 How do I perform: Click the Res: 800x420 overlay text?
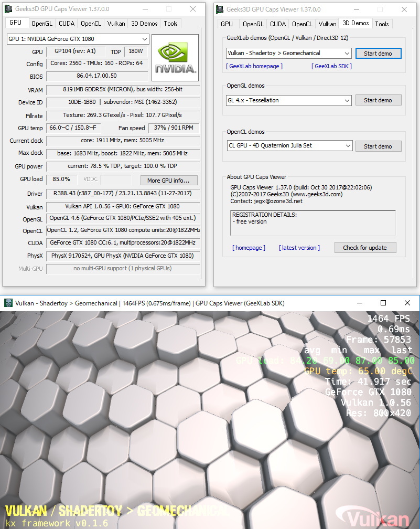coord(378,413)
